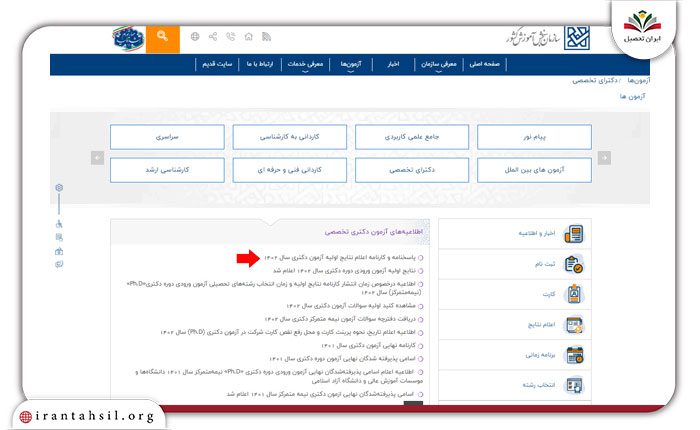
Task: Select the آزمون های بین الملل button
Action: tap(534, 170)
